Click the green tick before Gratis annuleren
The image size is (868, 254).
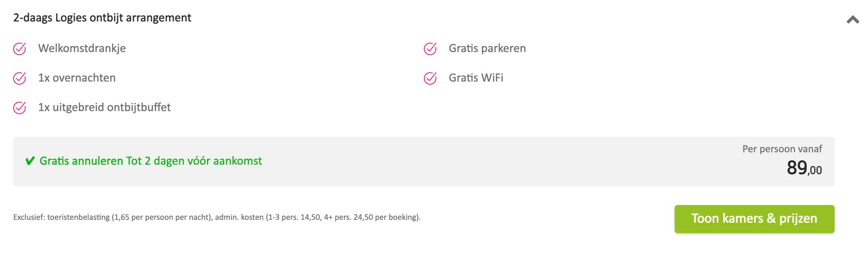30,161
